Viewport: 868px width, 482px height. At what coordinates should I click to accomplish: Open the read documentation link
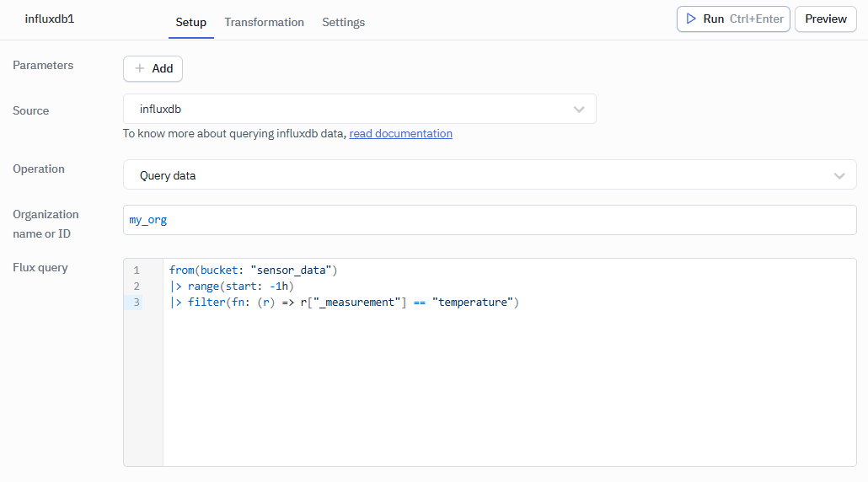400,133
